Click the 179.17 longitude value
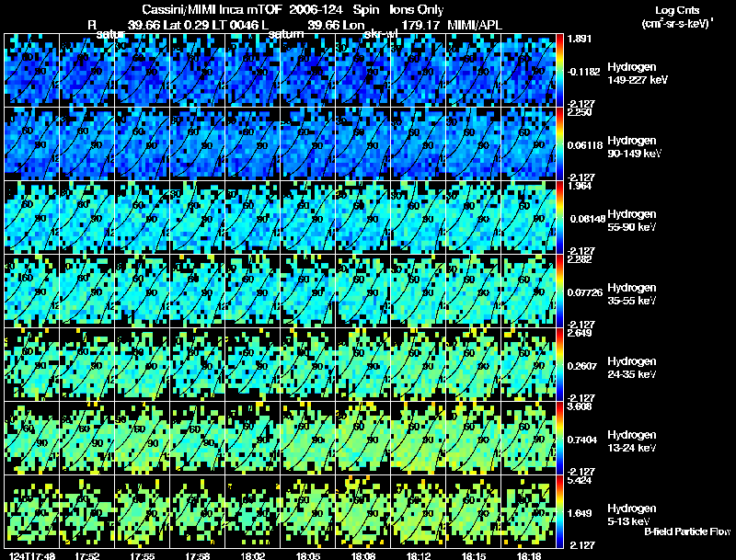 tap(420, 25)
